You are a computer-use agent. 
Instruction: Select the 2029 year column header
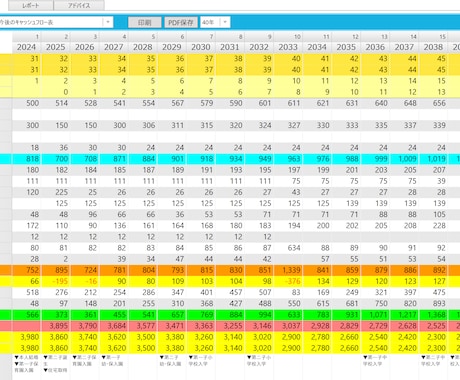point(172,47)
